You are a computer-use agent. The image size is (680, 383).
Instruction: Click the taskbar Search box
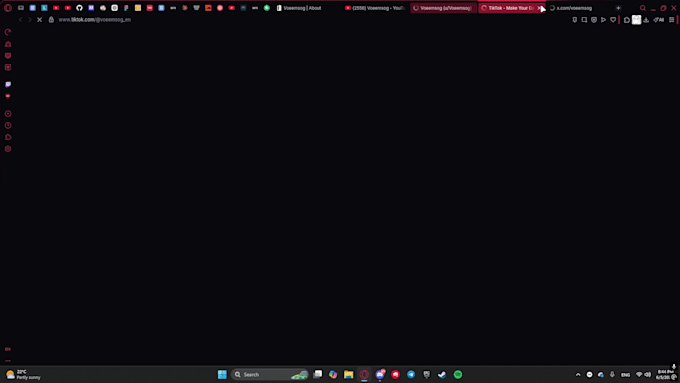click(x=270, y=374)
